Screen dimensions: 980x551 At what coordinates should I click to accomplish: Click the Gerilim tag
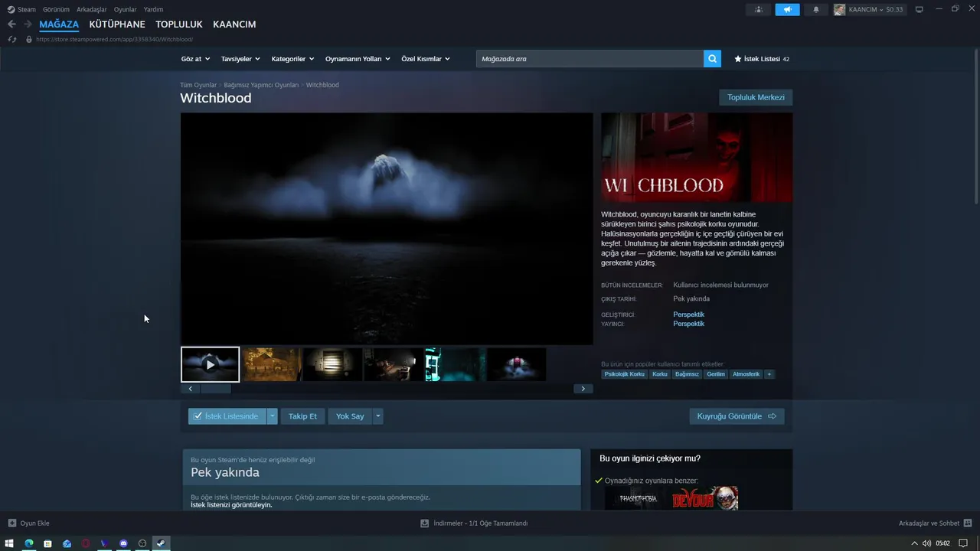click(715, 374)
